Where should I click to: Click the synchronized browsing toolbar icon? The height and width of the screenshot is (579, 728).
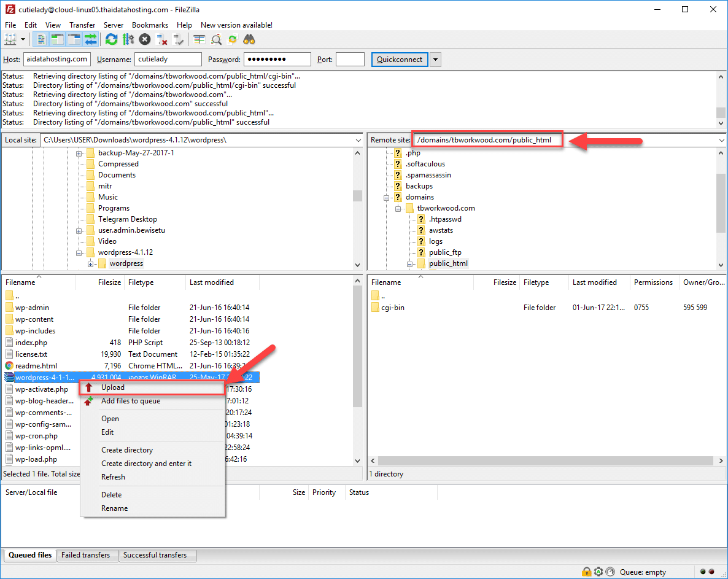[233, 39]
